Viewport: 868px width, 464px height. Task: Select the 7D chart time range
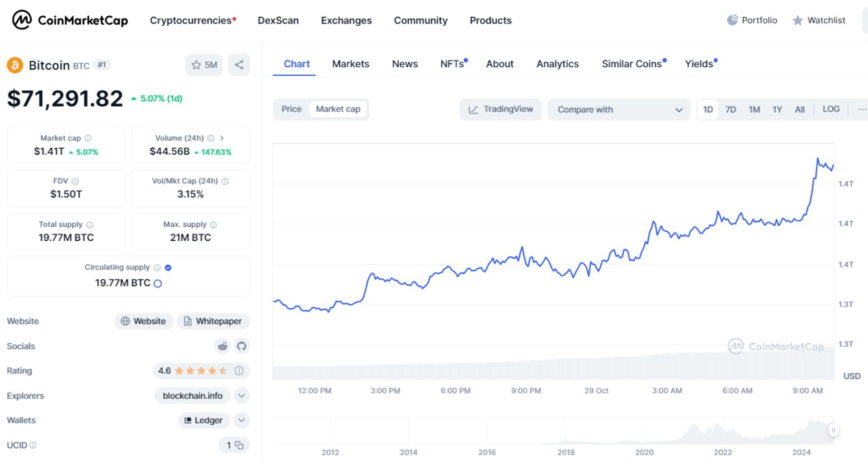coord(731,109)
